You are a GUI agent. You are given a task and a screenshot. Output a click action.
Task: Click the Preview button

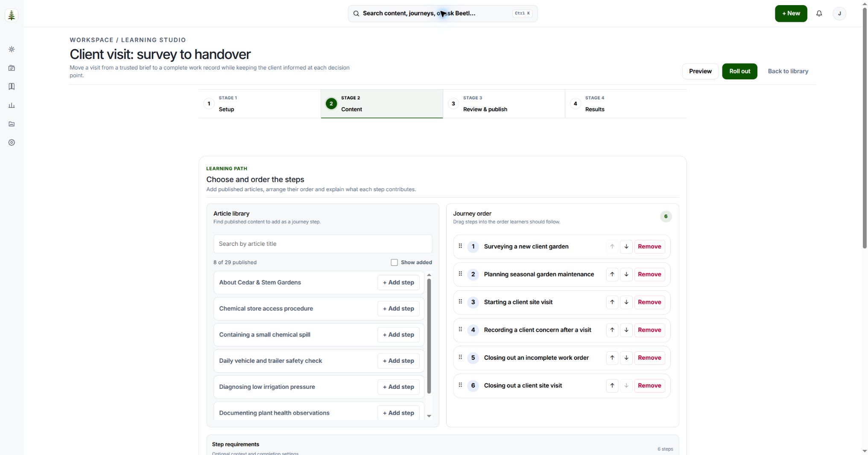pos(700,71)
